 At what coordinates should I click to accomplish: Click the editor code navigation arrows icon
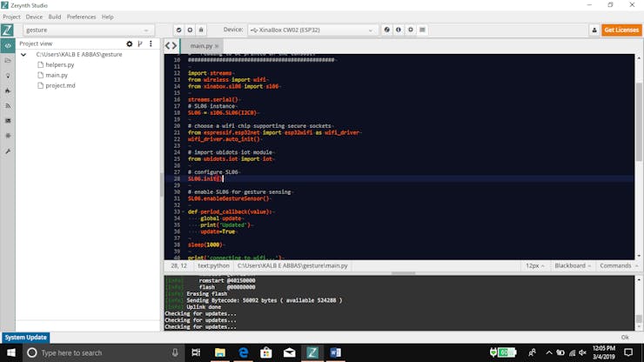tap(171, 45)
